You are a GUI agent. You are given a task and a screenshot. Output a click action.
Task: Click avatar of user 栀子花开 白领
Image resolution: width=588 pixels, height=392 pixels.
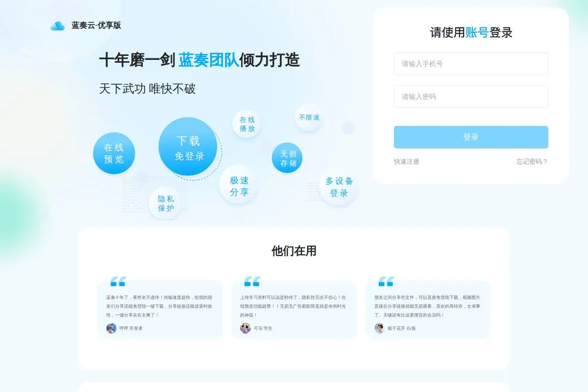[x=379, y=328]
